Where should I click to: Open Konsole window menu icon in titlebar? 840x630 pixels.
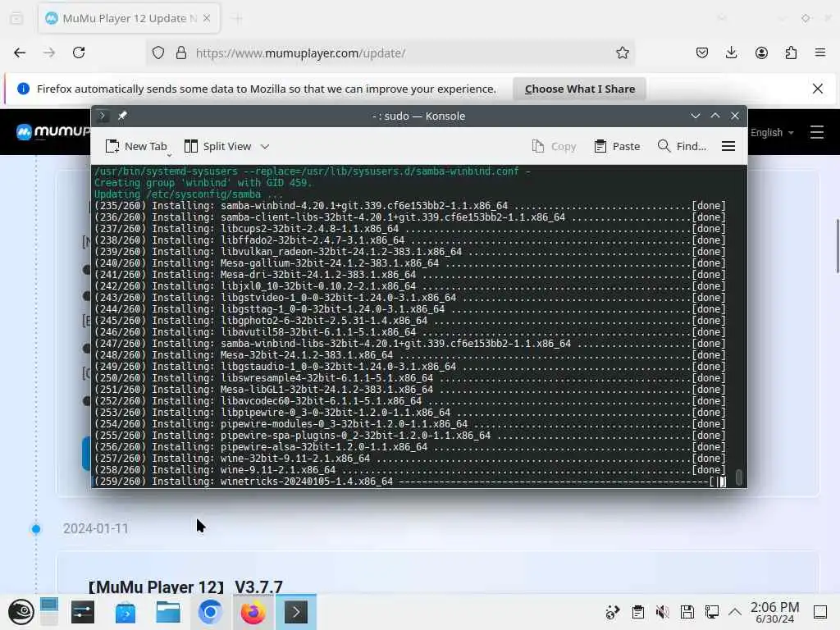pyautogui.click(x=102, y=116)
